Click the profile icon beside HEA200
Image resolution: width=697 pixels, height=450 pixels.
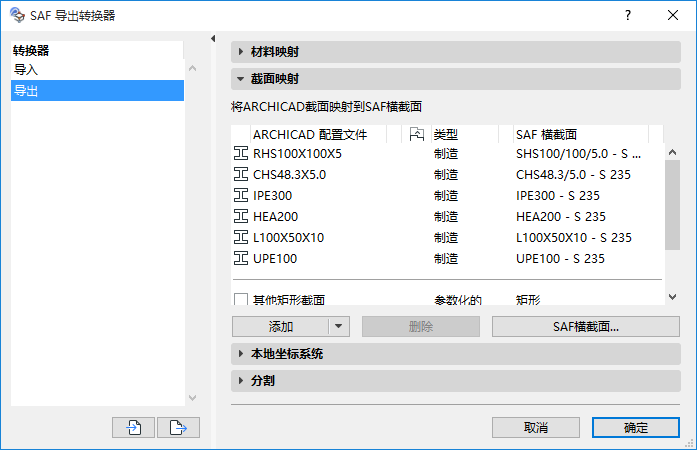[x=241, y=216]
